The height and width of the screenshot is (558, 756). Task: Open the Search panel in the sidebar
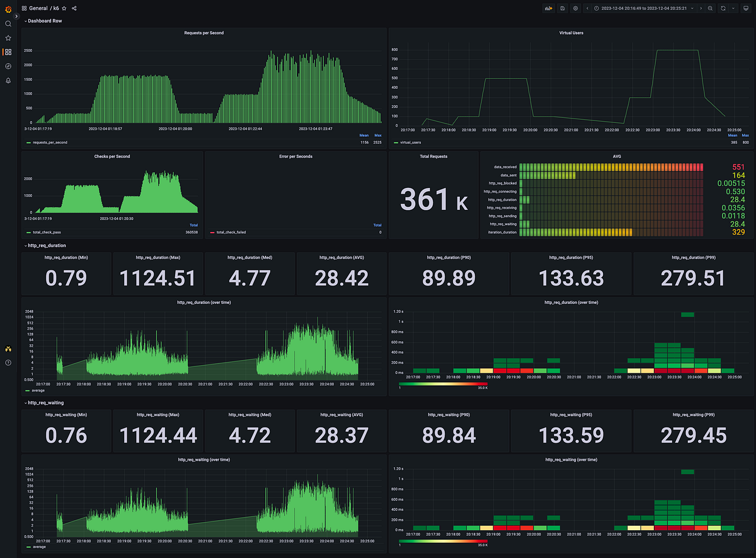tap(8, 24)
